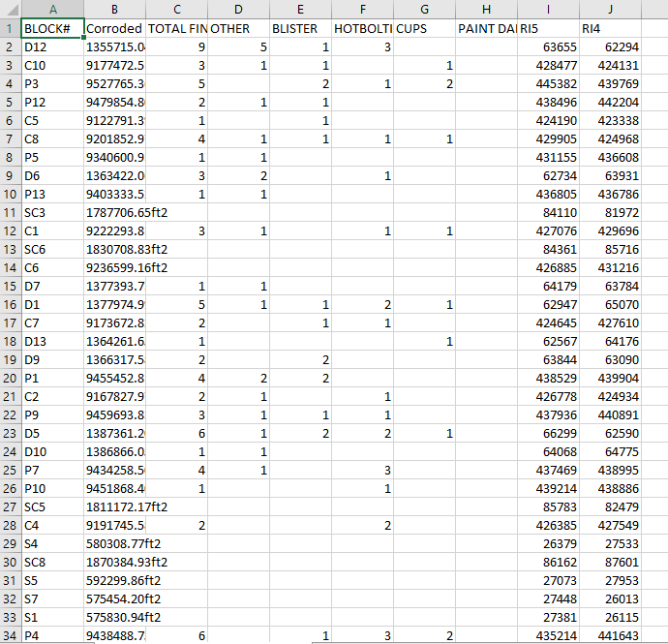Click the cell containing D13

click(x=52, y=341)
